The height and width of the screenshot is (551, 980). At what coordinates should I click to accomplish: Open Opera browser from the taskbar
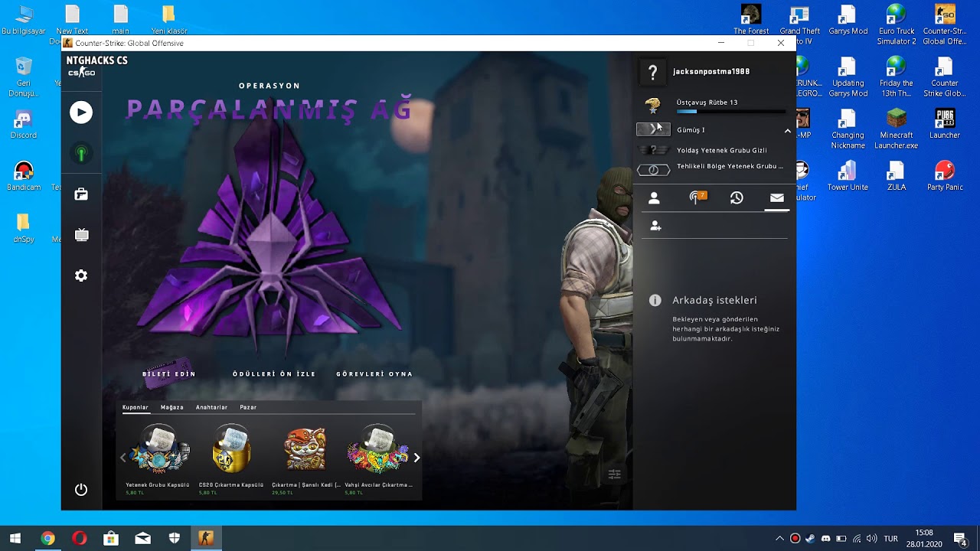(x=80, y=539)
